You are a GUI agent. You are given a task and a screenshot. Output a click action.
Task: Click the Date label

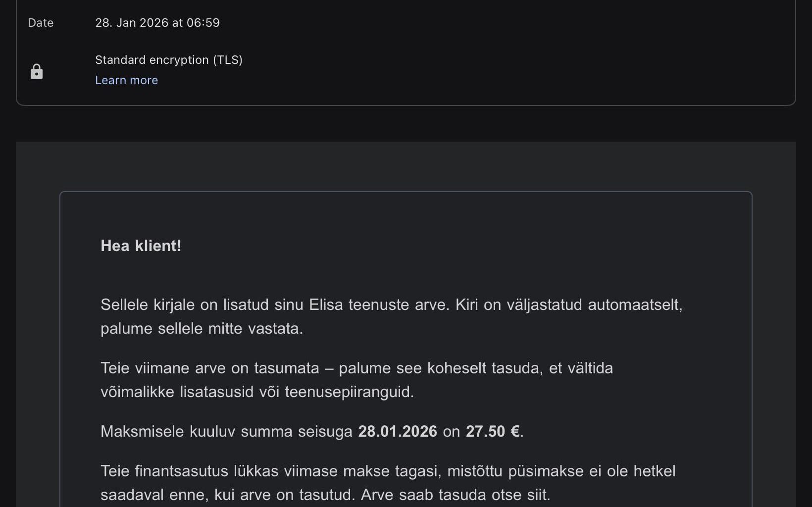tap(41, 23)
